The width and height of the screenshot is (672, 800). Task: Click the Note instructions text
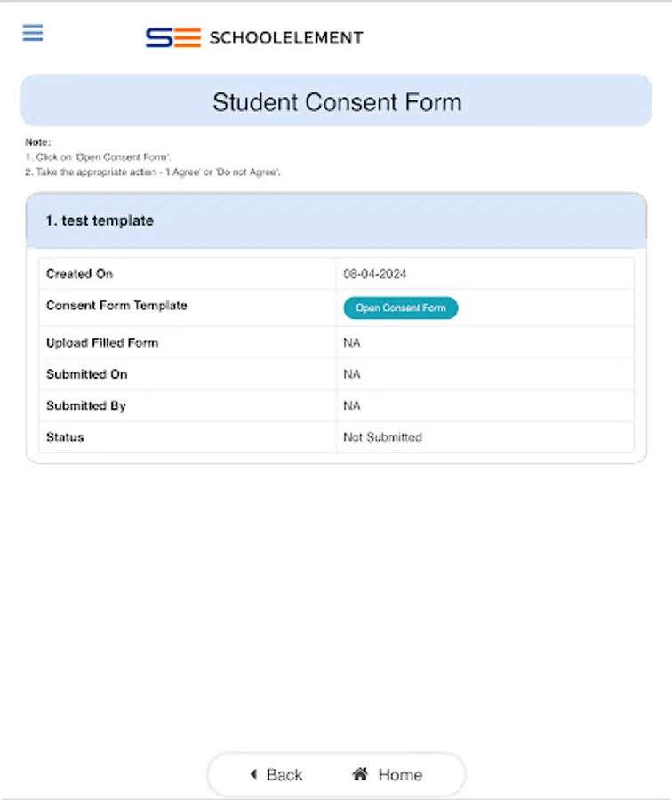153,157
